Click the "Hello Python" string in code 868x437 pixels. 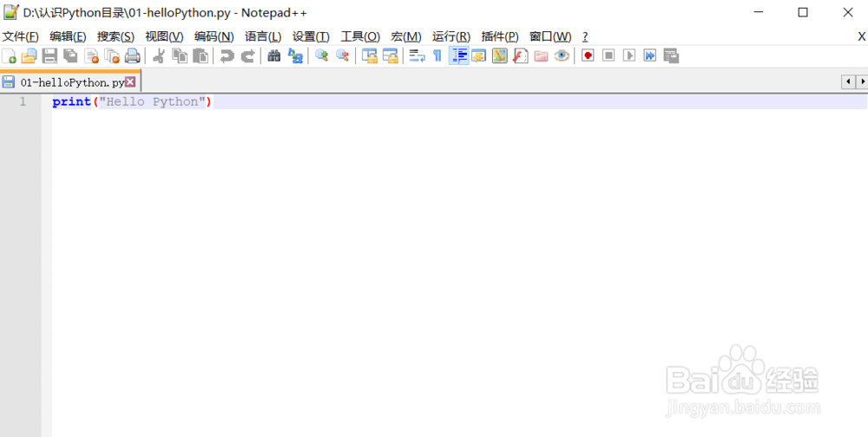[152, 101]
